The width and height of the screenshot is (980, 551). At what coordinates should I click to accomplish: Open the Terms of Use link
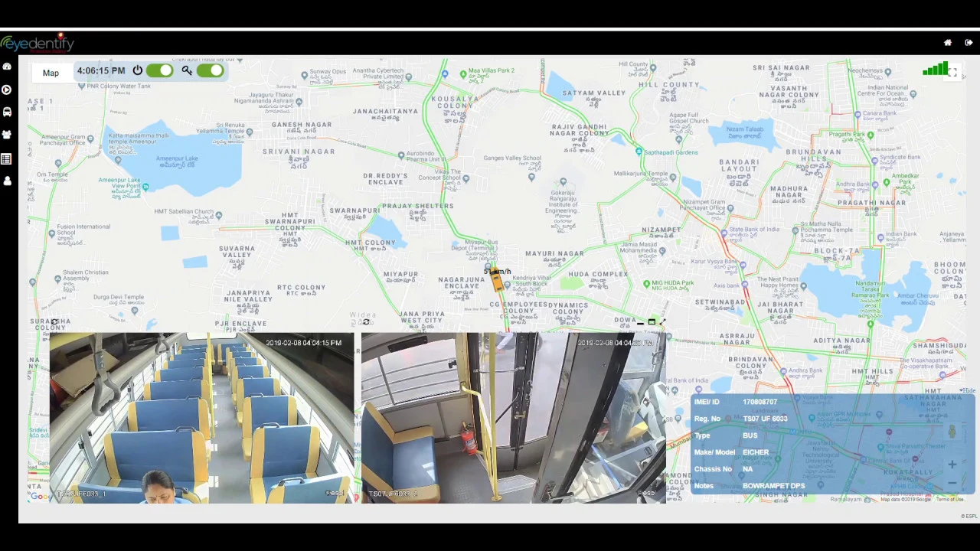pos(949,500)
